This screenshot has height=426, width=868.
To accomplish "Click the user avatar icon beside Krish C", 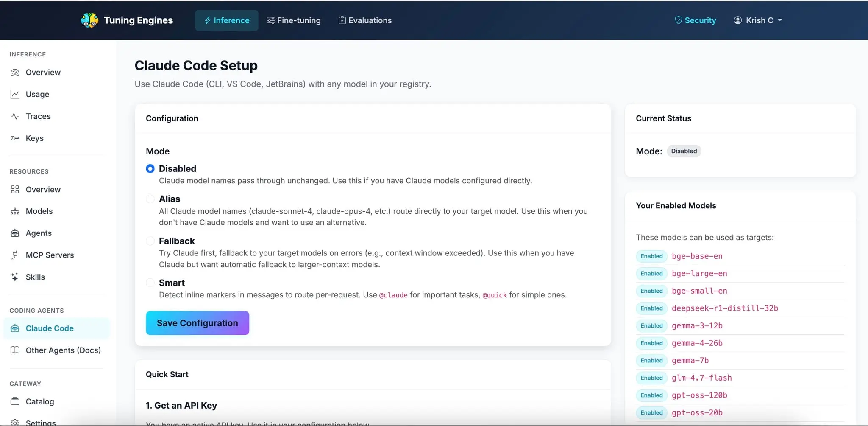I will point(738,20).
